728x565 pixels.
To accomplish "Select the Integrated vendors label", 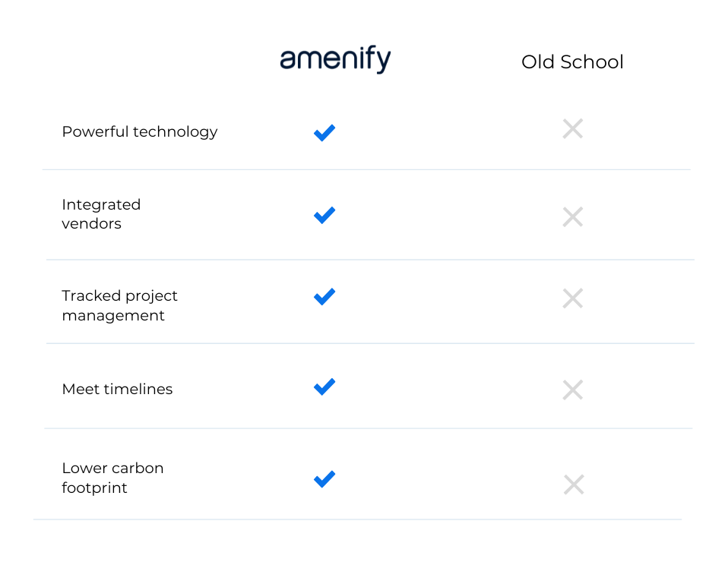I will click(101, 214).
